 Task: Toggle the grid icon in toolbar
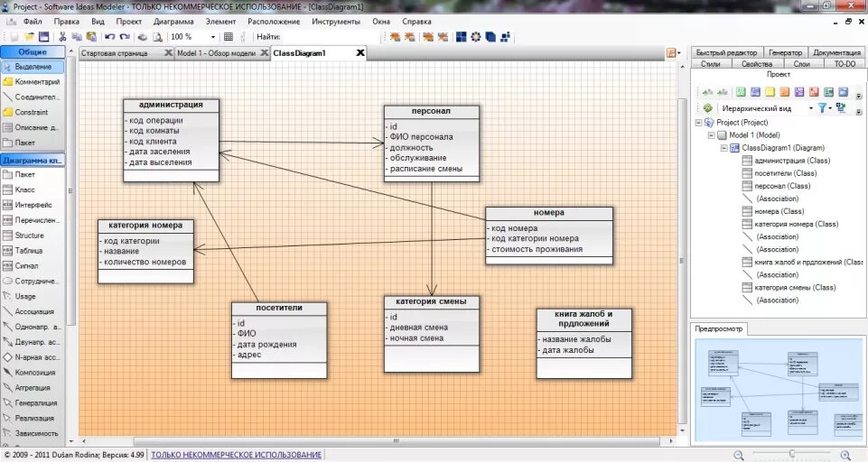point(229,36)
